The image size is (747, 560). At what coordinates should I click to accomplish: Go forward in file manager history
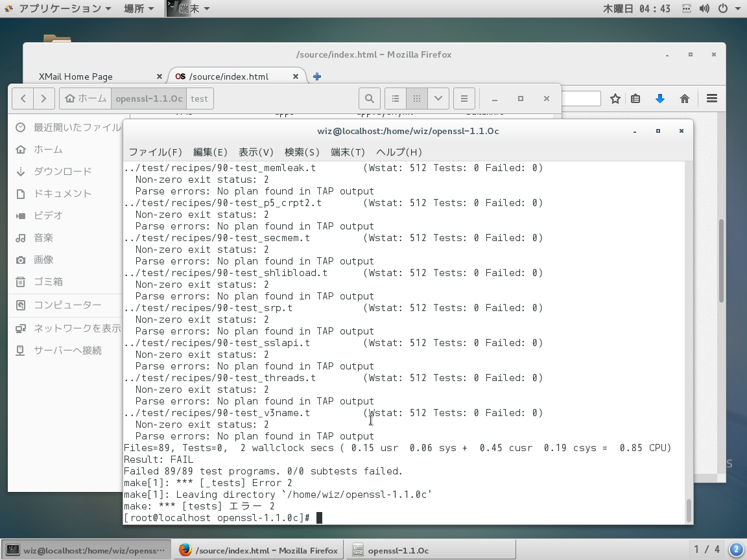44,99
